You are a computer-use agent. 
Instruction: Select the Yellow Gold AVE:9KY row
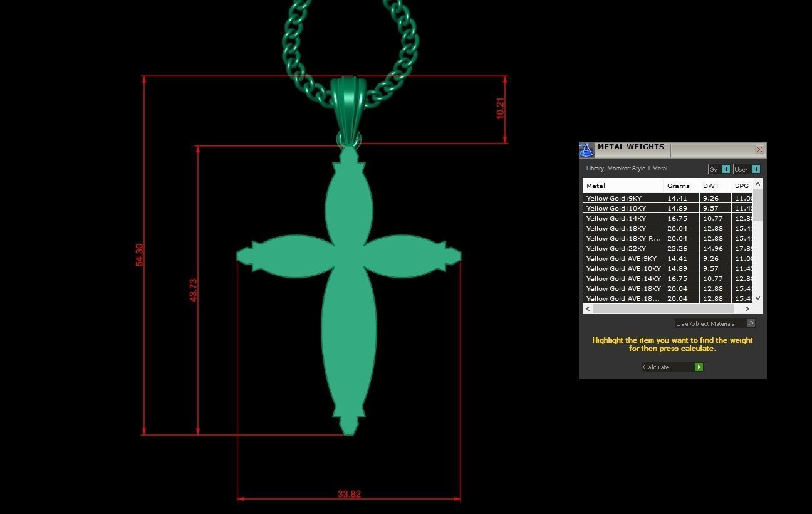668,258
